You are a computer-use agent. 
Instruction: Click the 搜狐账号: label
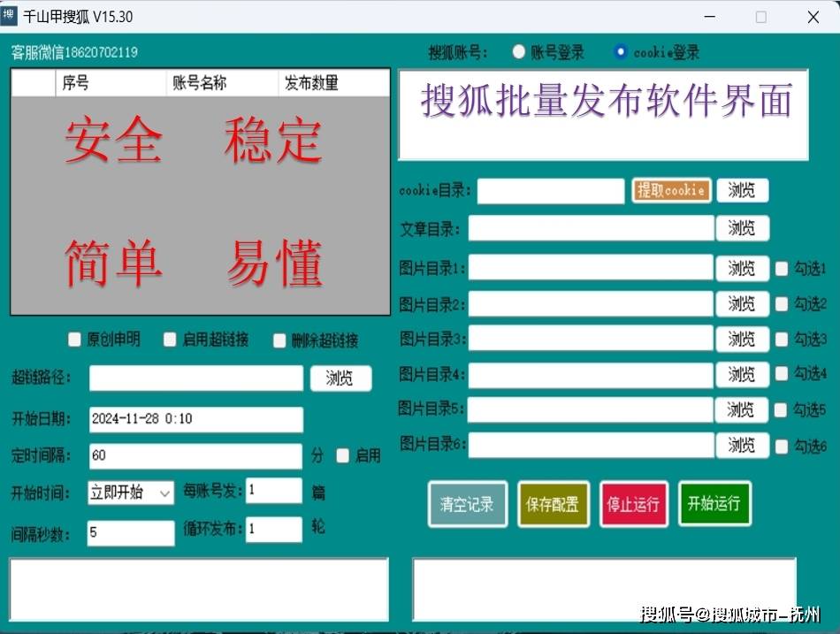[458, 52]
